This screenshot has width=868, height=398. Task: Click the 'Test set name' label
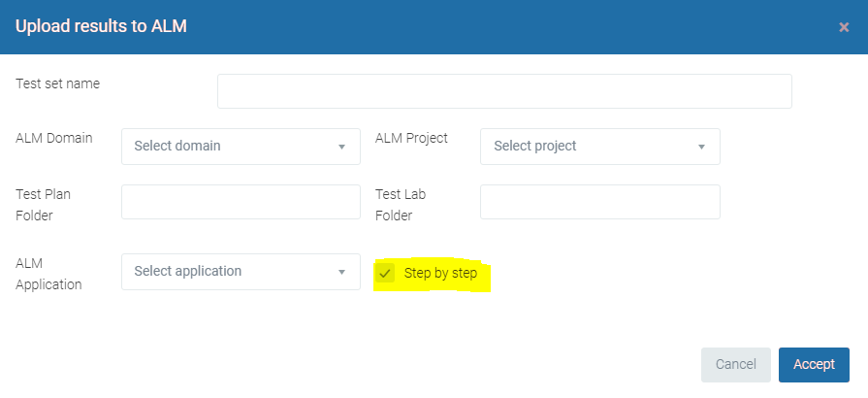tap(57, 83)
